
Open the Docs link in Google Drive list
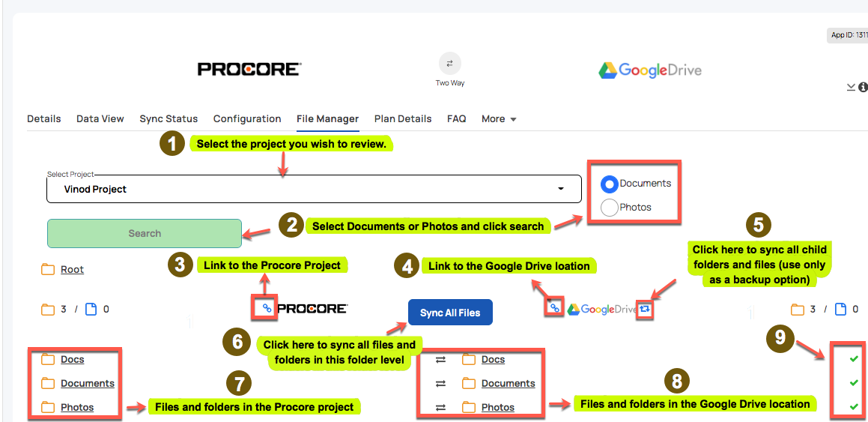coord(494,360)
